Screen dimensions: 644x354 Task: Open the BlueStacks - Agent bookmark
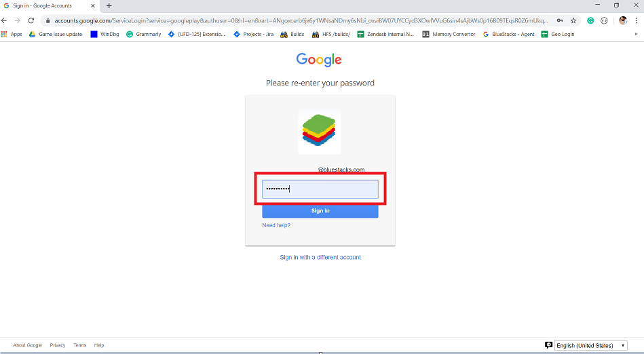[x=509, y=34]
